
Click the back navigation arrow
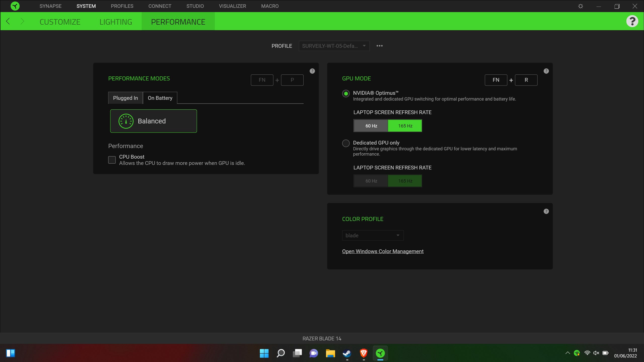point(8,21)
